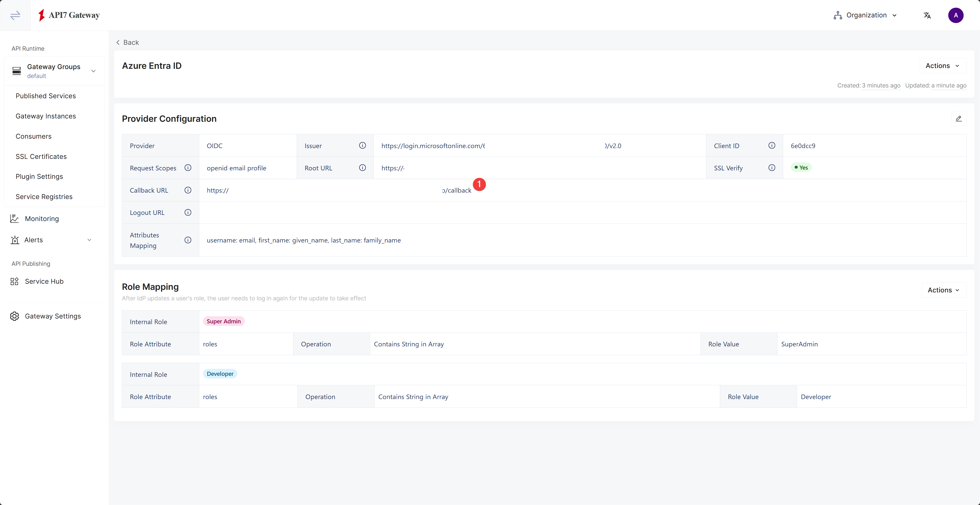Click the Service Hub grid icon
Image resolution: width=980 pixels, height=505 pixels.
click(14, 281)
